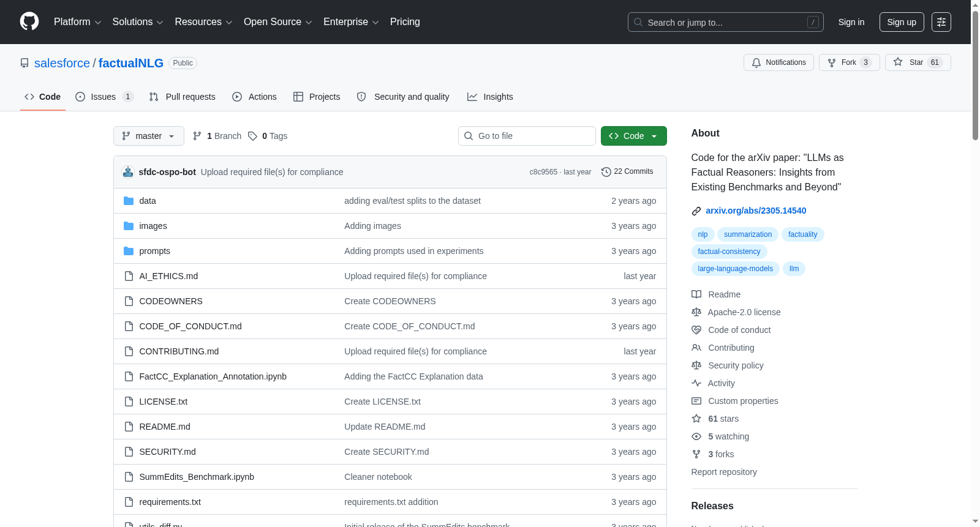Open the FactCC_Explanation_Annotation.ipynb file

[x=213, y=376]
